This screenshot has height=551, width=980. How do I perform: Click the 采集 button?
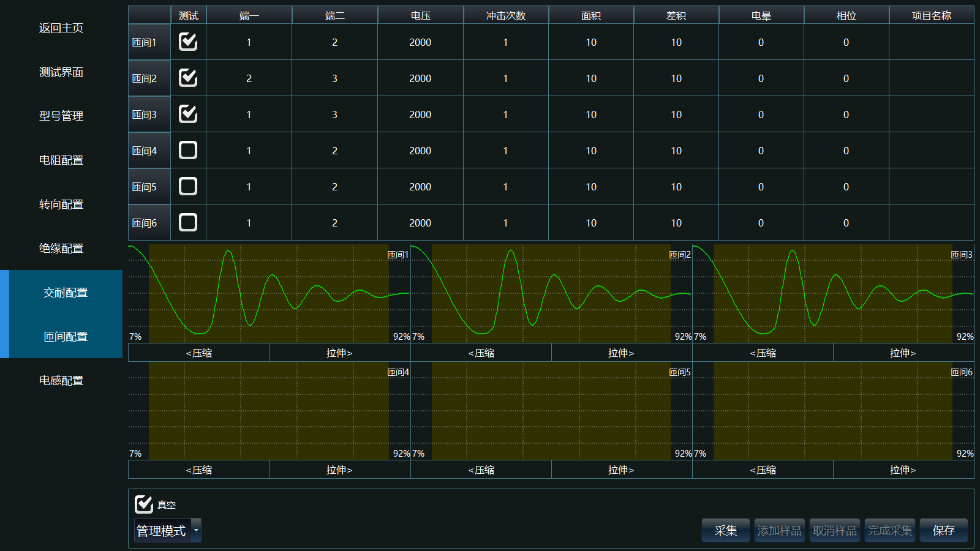pos(726,531)
